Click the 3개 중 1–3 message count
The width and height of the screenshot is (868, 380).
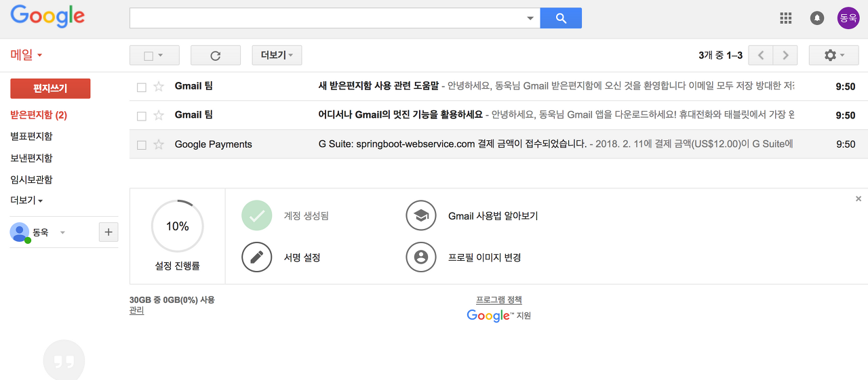click(720, 56)
